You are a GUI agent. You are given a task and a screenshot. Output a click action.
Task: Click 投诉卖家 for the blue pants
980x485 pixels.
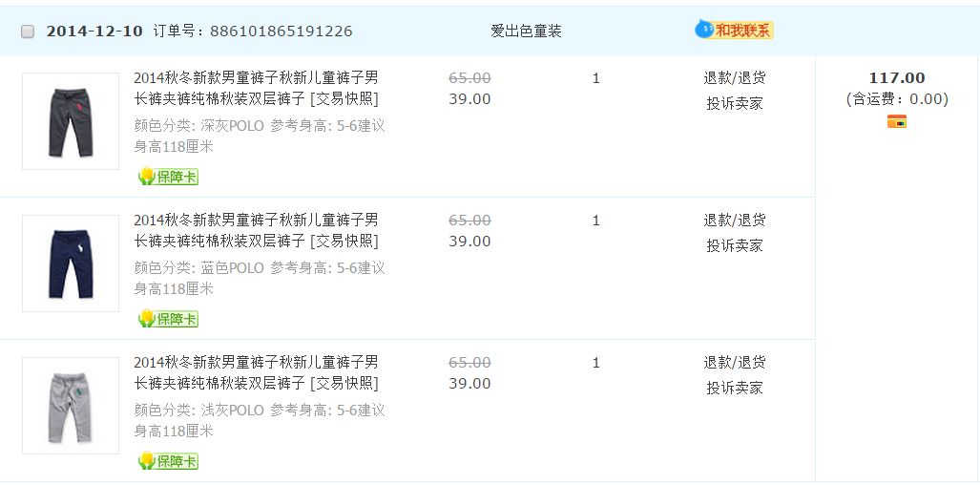(735, 245)
